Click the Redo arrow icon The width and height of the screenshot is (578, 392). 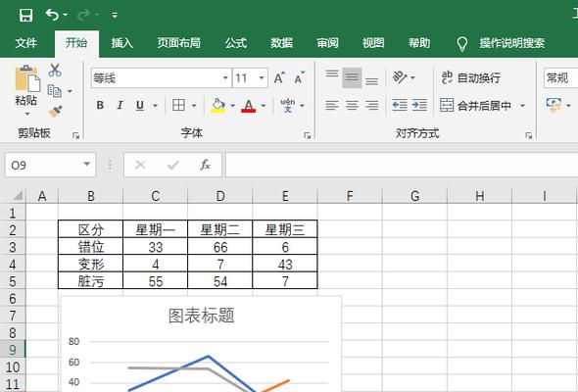click(x=84, y=15)
